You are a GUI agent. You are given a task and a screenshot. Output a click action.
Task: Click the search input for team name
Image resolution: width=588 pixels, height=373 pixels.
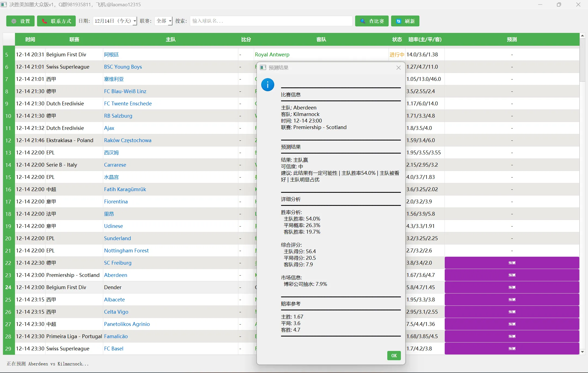pyautogui.click(x=271, y=21)
